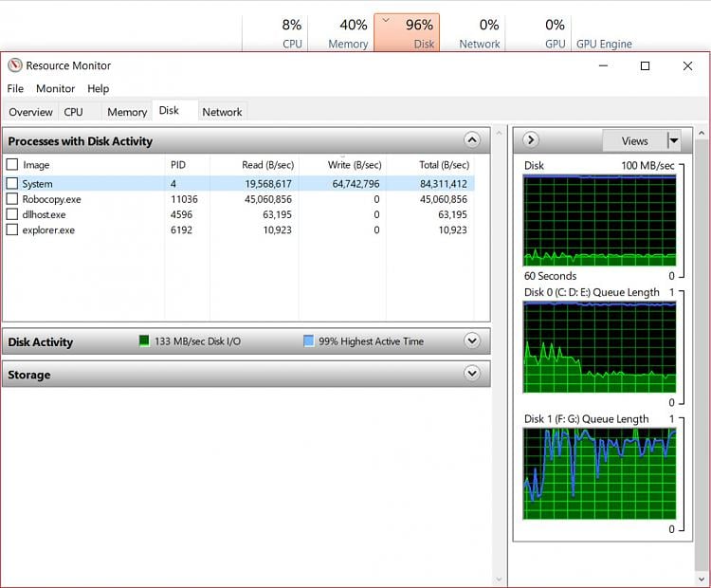Tick the Robocopy.exe checkbox

[12, 199]
